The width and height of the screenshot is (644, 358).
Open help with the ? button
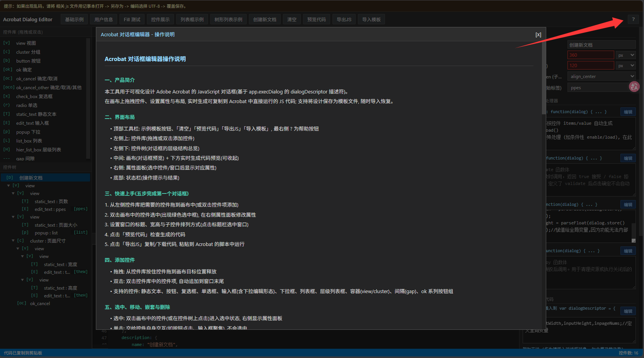pos(633,19)
